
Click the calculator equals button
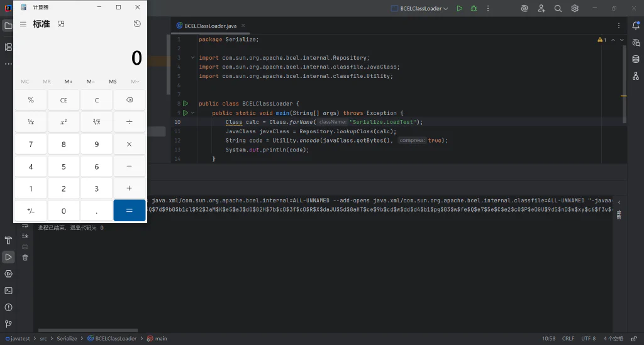coord(130,211)
